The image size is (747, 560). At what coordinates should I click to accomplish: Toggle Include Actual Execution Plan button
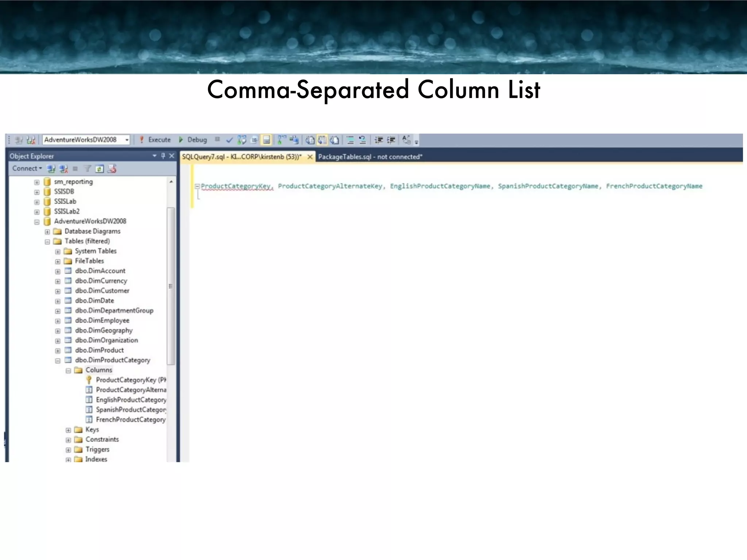coord(282,140)
